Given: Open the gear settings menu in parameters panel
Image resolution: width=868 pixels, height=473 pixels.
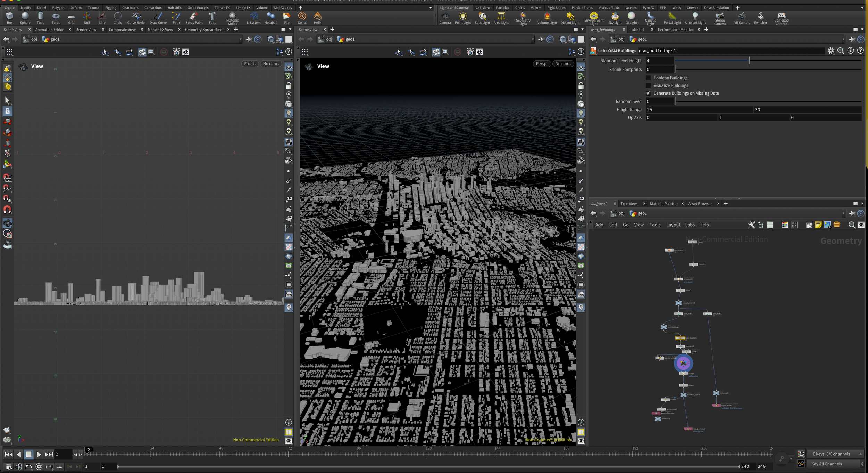Looking at the screenshot, I should pyautogui.click(x=831, y=51).
